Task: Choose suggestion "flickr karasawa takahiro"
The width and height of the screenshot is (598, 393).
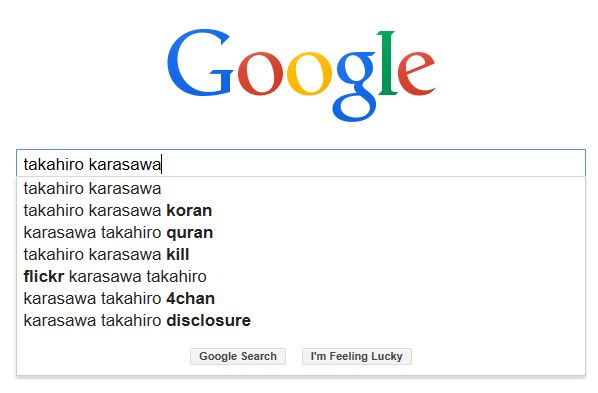Action: point(301,277)
